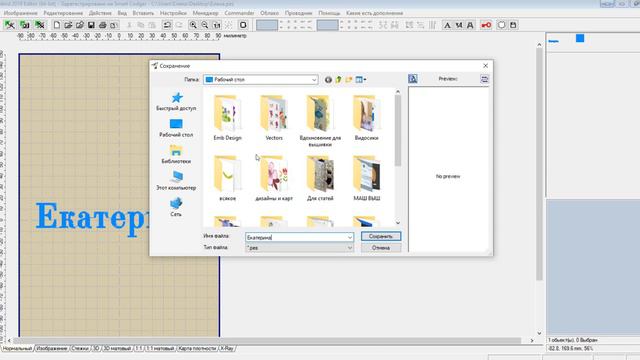Select the Emb Design folder
This screenshot has height=360, width=640.
pyautogui.click(x=227, y=118)
